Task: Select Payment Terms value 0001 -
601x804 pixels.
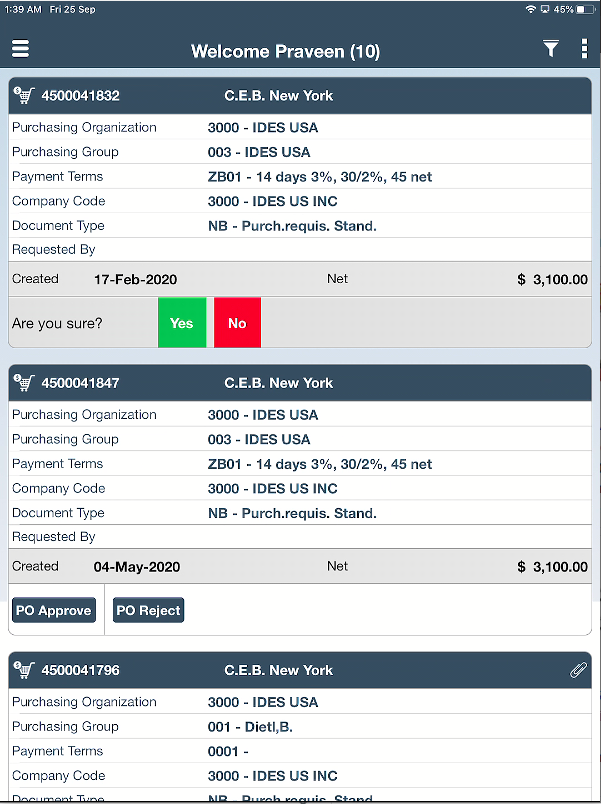Action: [x=228, y=752]
